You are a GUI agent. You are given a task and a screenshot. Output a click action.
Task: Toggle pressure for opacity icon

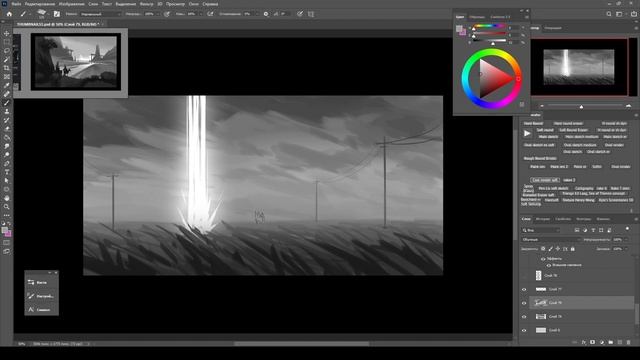pos(167,14)
